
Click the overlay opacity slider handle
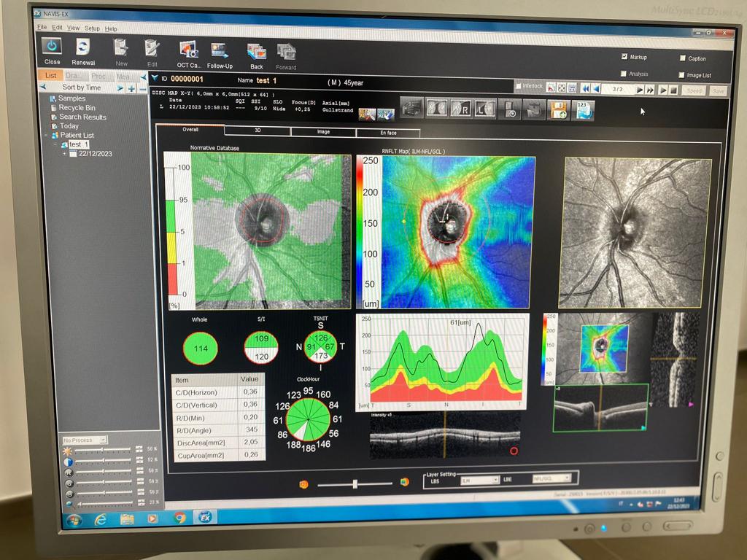tap(355, 484)
